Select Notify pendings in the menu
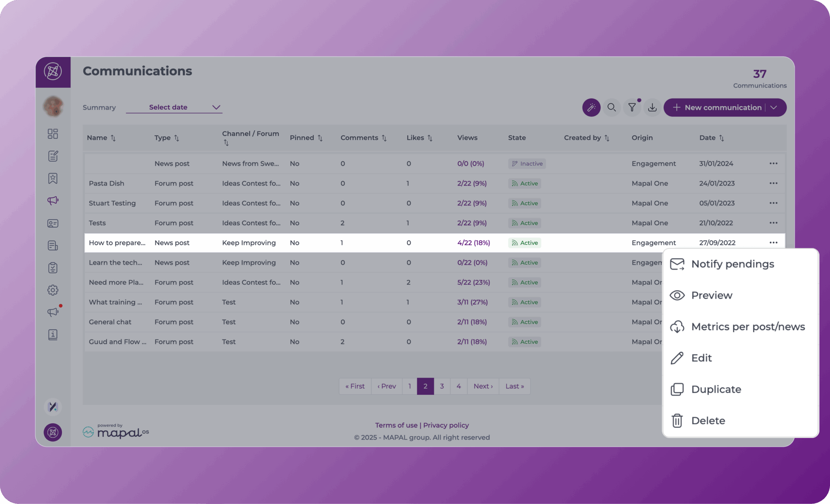Viewport: 830px width, 504px height. point(732,264)
